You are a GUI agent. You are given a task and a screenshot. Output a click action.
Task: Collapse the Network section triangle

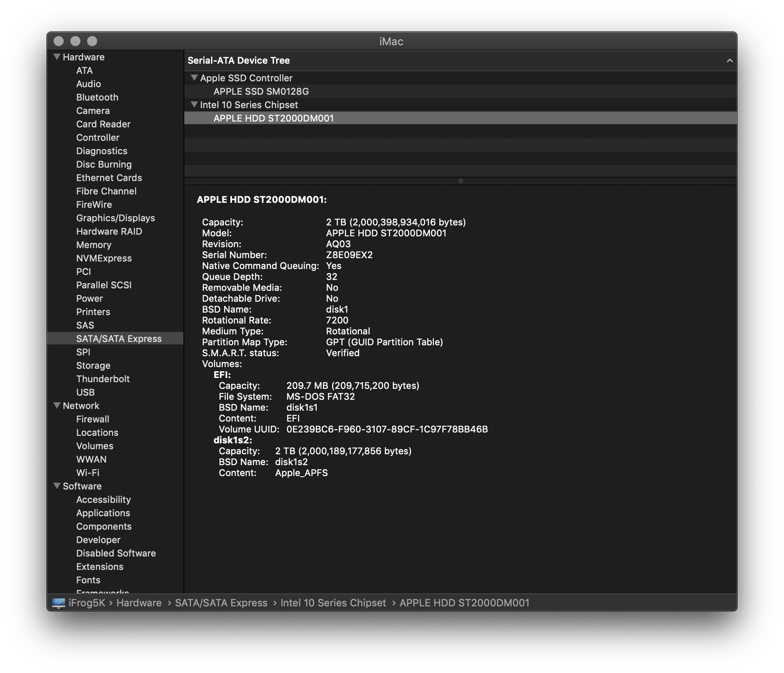tap(57, 405)
